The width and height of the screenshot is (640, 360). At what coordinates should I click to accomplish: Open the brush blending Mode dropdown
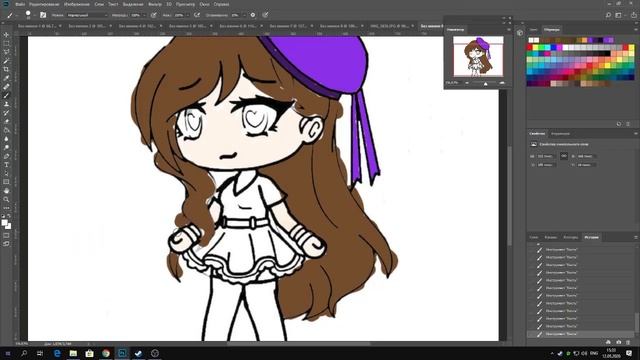tap(87, 15)
